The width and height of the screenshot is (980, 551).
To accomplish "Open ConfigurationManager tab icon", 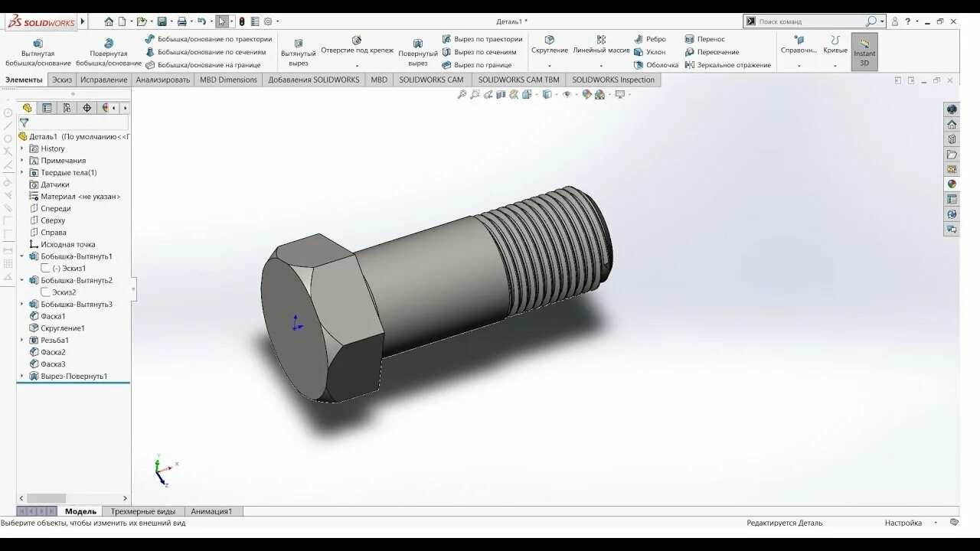I will [67, 108].
